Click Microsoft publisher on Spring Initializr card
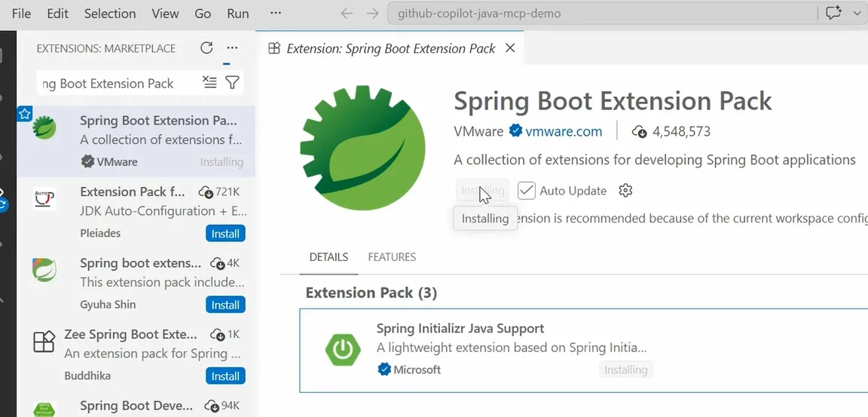The height and width of the screenshot is (417, 868). tap(417, 369)
